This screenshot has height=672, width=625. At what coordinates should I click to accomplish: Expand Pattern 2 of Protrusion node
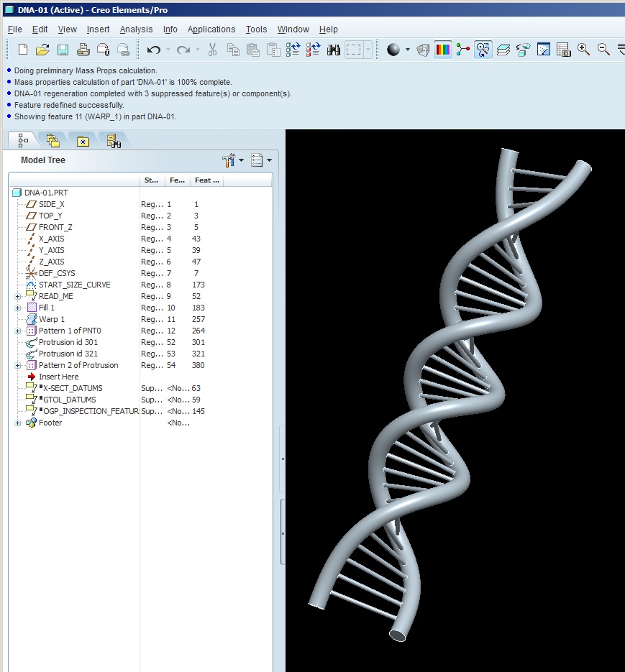coord(17,365)
